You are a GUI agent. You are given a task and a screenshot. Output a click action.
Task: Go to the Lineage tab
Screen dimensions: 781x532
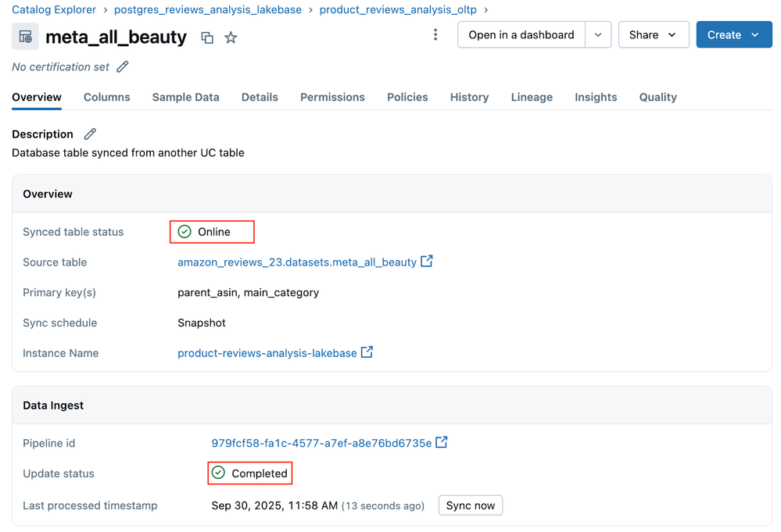532,98
